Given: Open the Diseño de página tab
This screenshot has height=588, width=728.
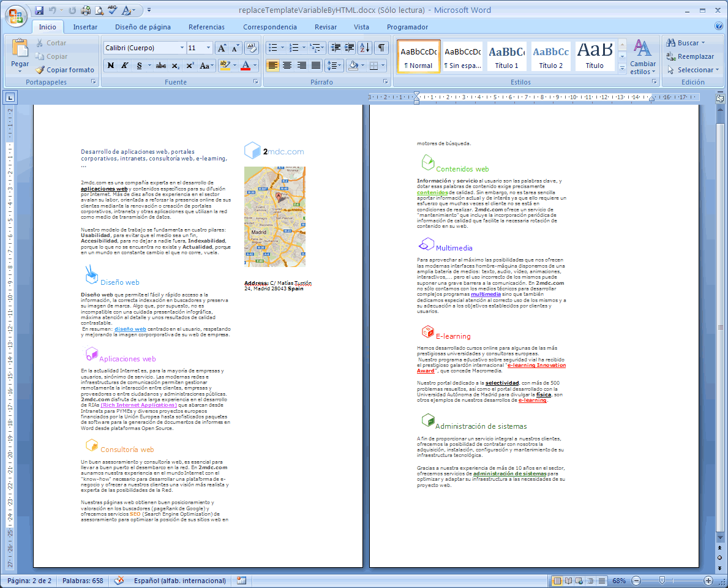Looking at the screenshot, I should [143, 27].
